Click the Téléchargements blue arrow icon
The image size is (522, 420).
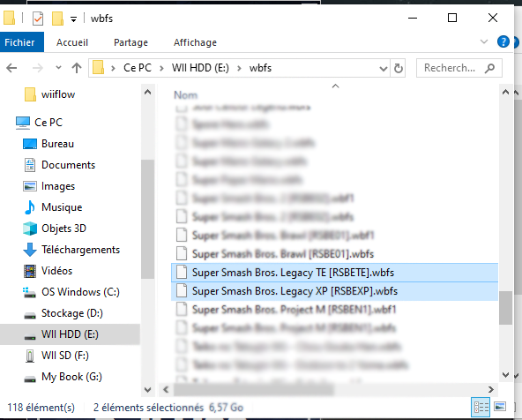point(30,250)
